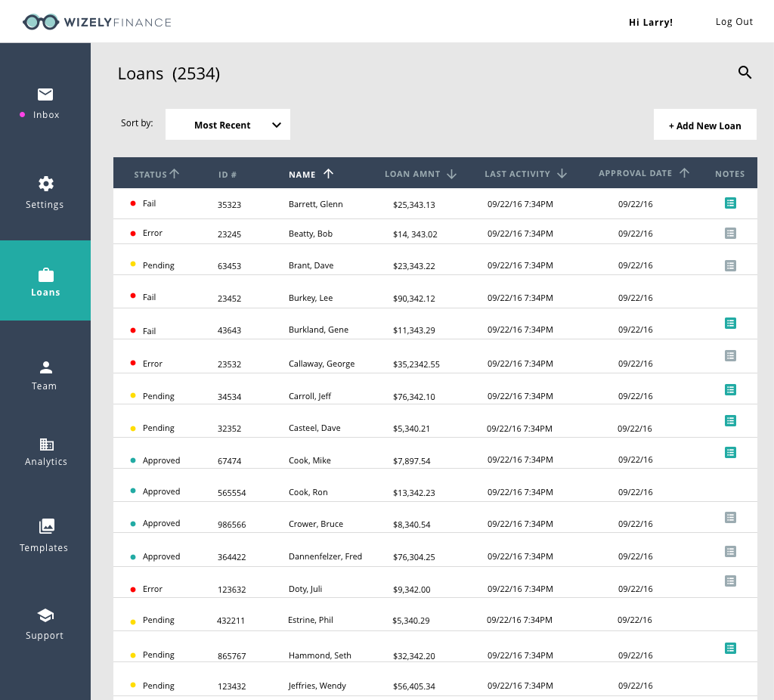Click the Loans label in sidebar

point(45,293)
